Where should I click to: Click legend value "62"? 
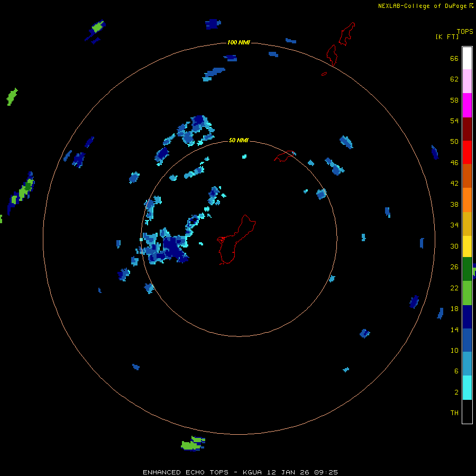pyautogui.click(x=454, y=79)
